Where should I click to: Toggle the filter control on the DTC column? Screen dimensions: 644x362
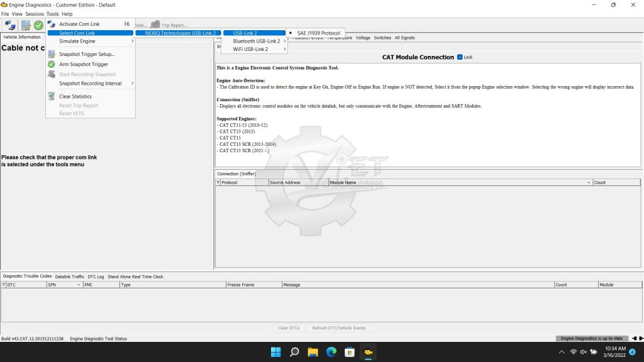(x=5, y=284)
